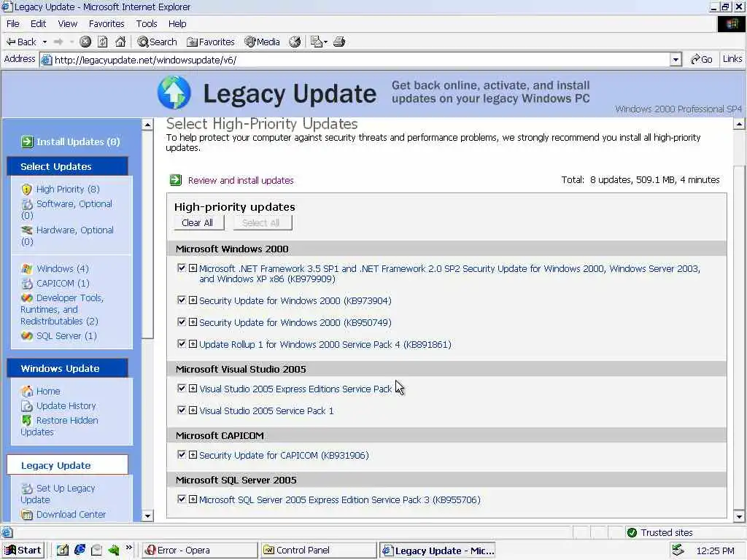This screenshot has width=747, height=560.
Task: Click the Home house icon in sidebar
Action: 27,392
